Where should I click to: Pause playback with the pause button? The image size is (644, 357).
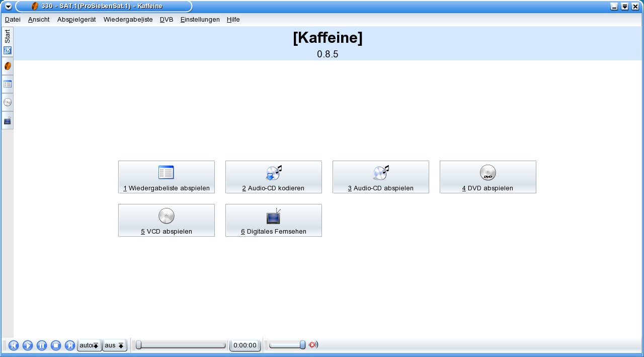(42, 345)
